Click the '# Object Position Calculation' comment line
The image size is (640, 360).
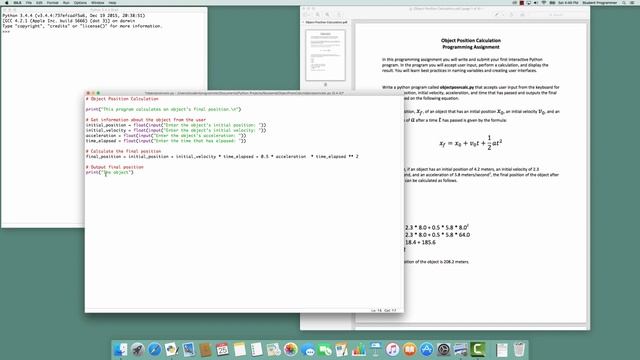click(122, 99)
